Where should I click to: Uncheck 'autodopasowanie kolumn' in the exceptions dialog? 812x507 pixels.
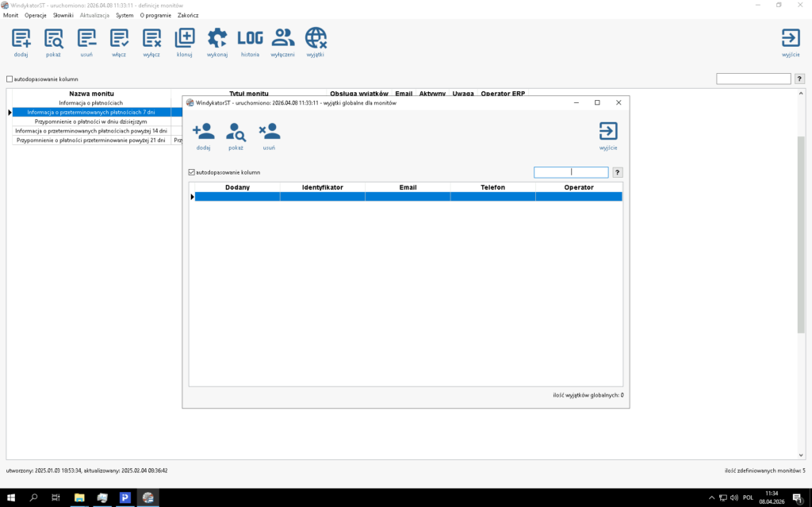pyautogui.click(x=192, y=172)
